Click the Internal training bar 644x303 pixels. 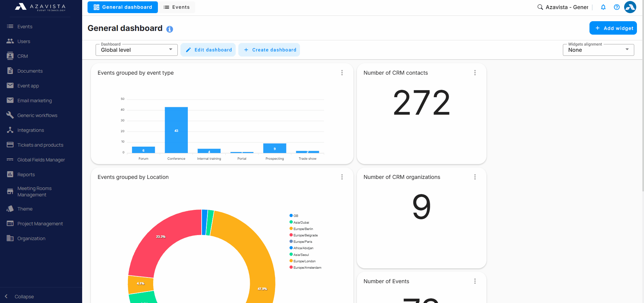(209, 151)
